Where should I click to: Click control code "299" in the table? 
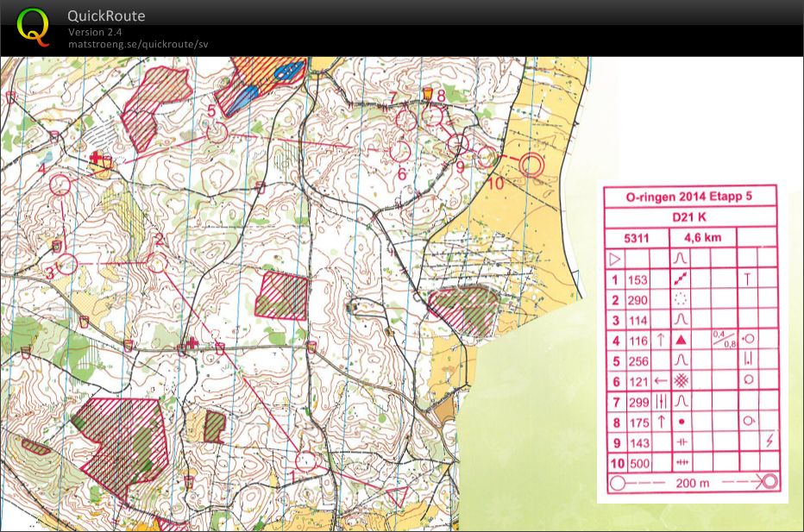pyautogui.click(x=638, y=403)
